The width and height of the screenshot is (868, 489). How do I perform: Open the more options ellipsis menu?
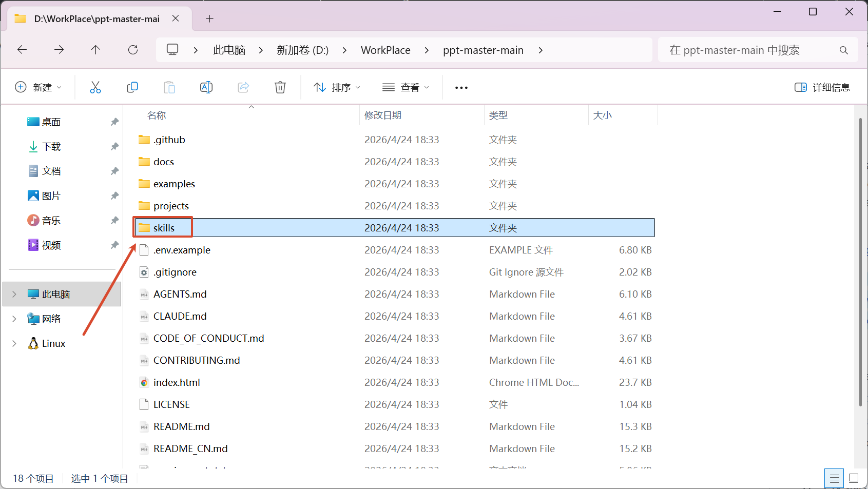point(461,88)
